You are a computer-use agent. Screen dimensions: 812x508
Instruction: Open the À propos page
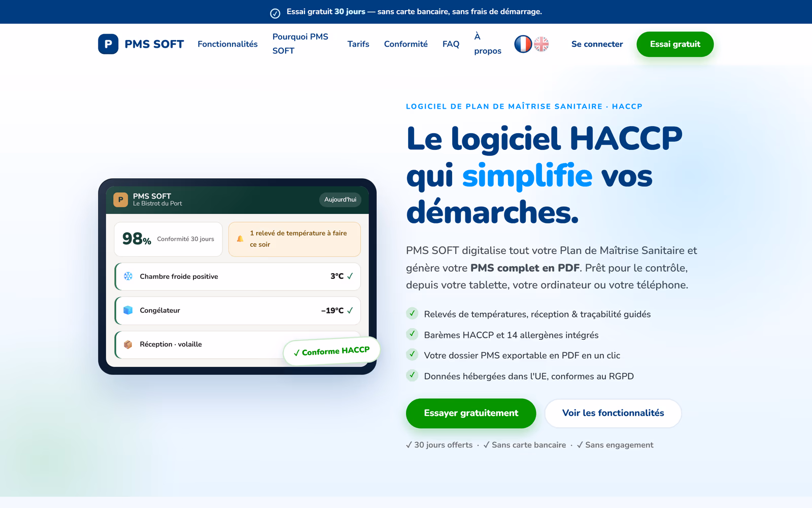pos(488,44)
